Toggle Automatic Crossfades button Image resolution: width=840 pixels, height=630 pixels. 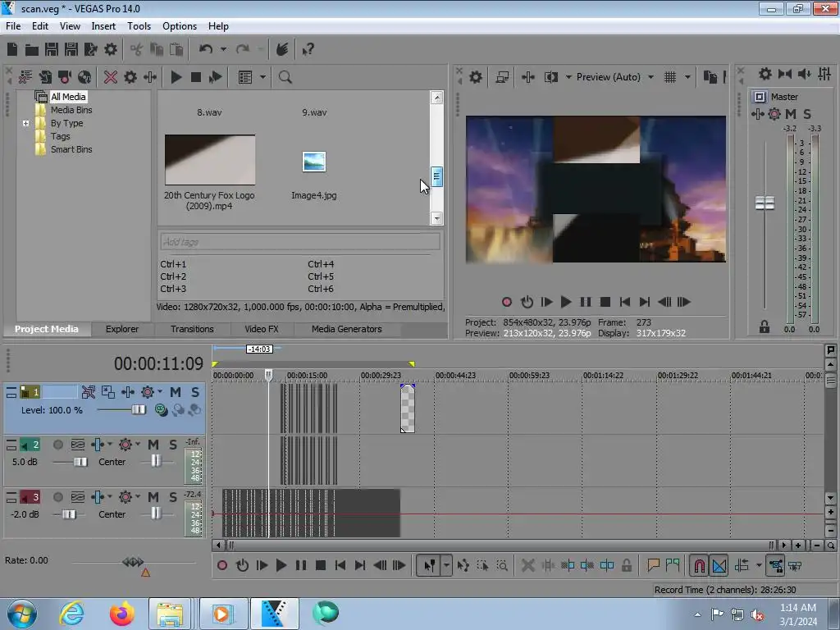[x=719, y=565]
